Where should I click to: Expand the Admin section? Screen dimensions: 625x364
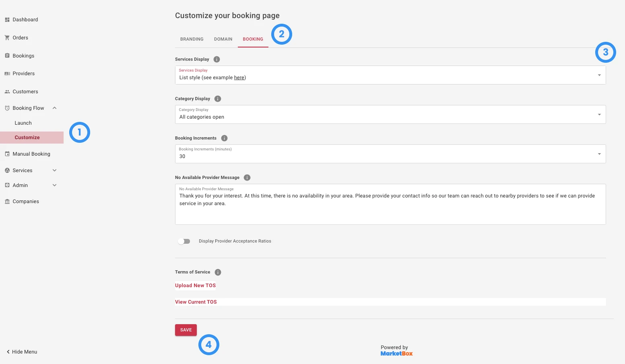point(55,185)
